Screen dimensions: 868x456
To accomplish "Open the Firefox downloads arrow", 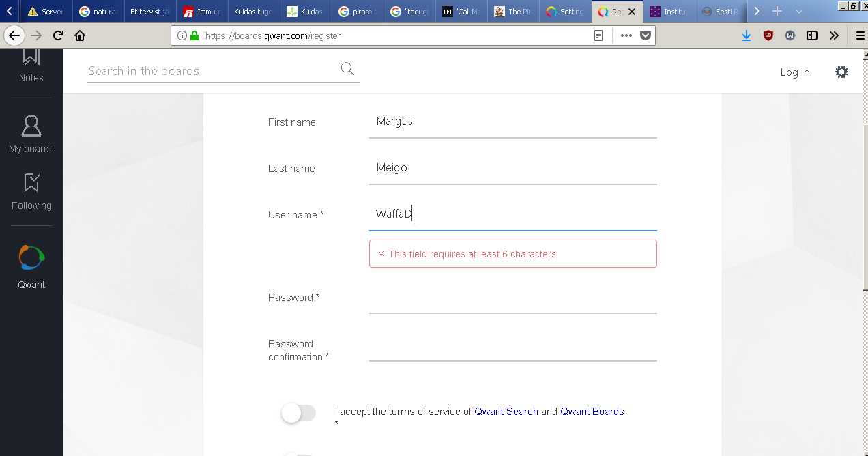I will click(x=747, y=35).
